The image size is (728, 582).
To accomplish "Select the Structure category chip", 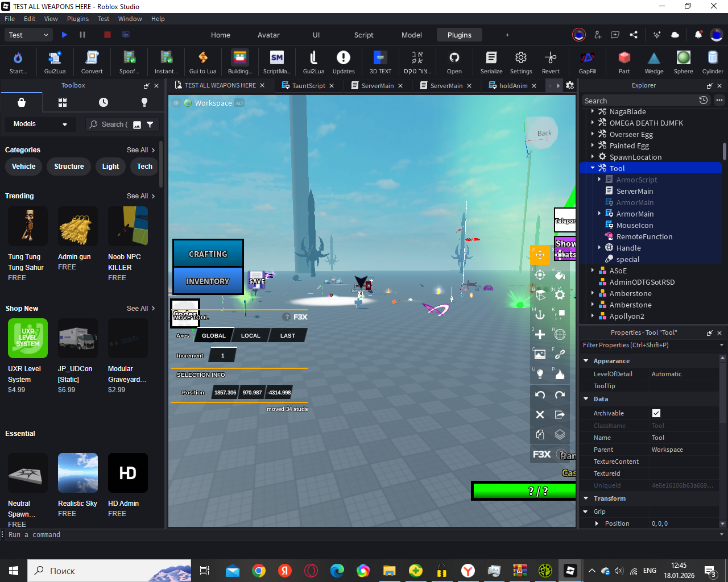I will coord(69,167).
